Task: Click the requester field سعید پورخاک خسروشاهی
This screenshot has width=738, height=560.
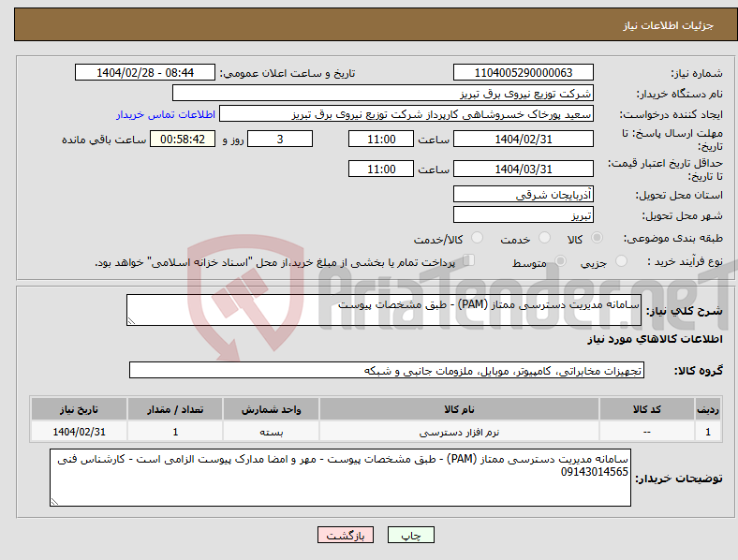Action: [406, 114]
